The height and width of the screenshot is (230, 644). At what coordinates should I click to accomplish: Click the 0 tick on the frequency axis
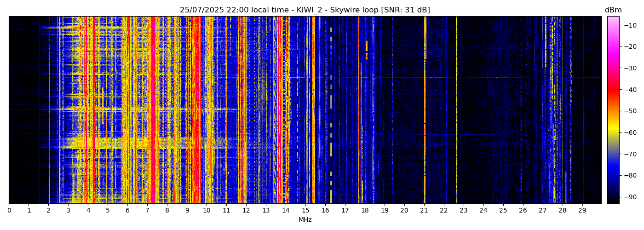click(9, 210)
